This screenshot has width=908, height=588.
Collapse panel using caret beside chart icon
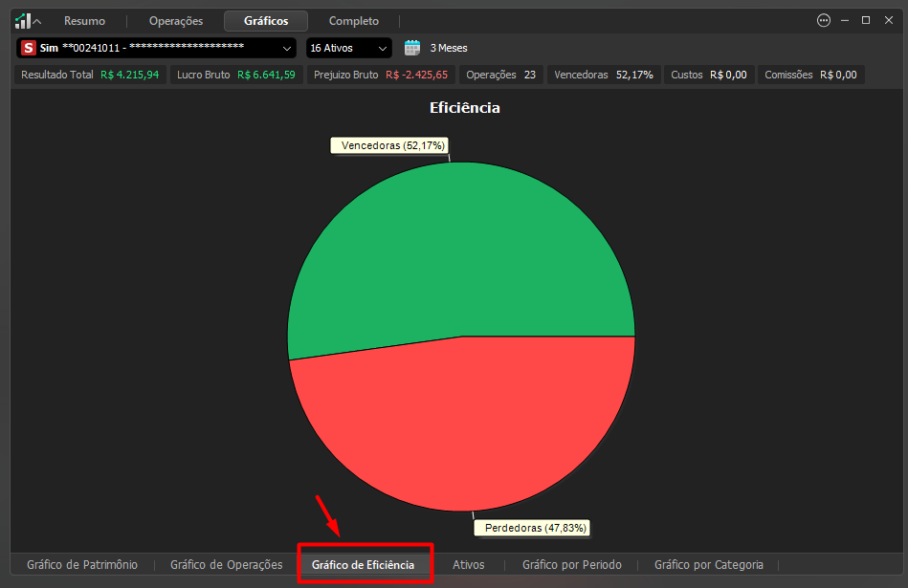37,21
